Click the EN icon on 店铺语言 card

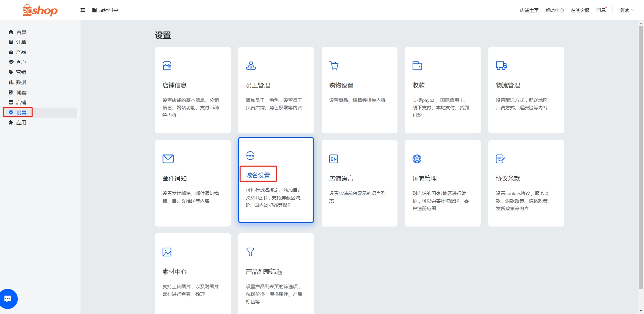pyautogui.click(x=333, y=159)
